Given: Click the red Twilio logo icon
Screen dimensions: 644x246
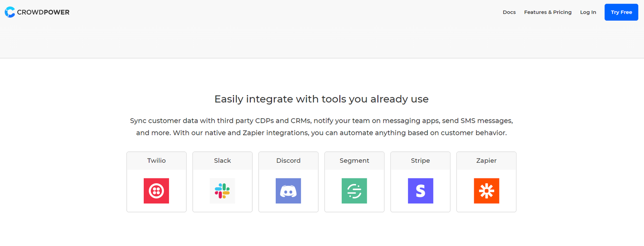Looking at the screenshot, I should point(156,191).
